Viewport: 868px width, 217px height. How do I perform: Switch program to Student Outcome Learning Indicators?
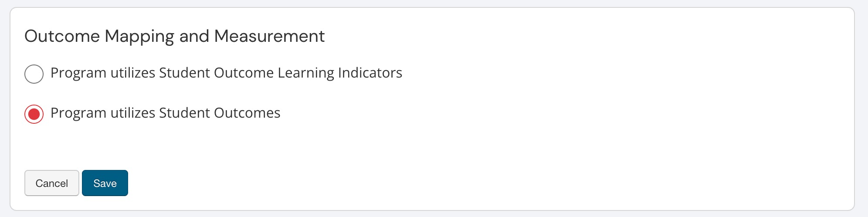point(34,74)
